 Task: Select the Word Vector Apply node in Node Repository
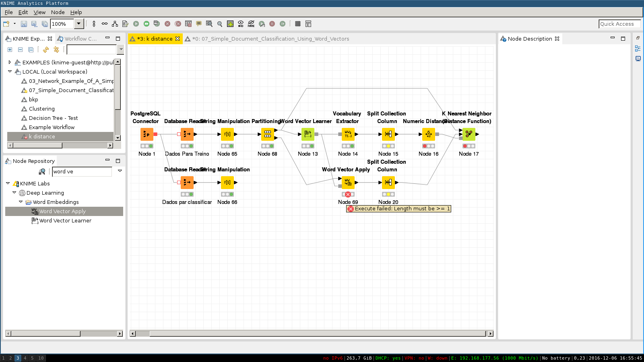point(62,211)
